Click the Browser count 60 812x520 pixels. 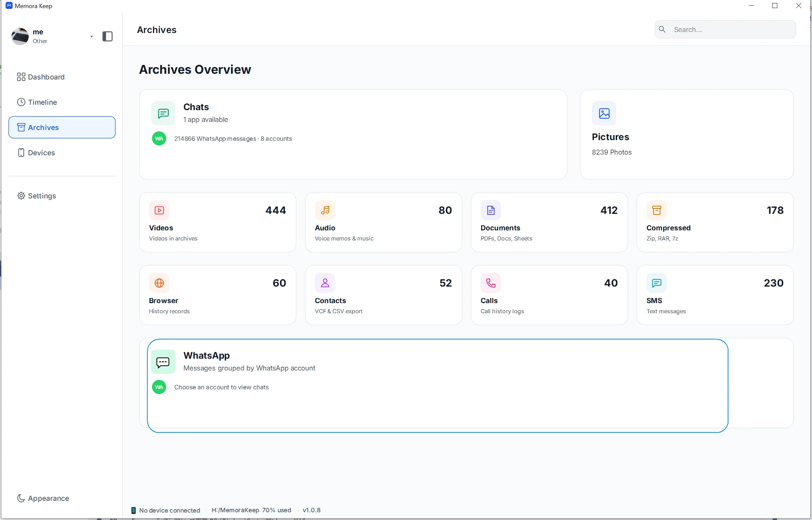(x=279, y=283)
